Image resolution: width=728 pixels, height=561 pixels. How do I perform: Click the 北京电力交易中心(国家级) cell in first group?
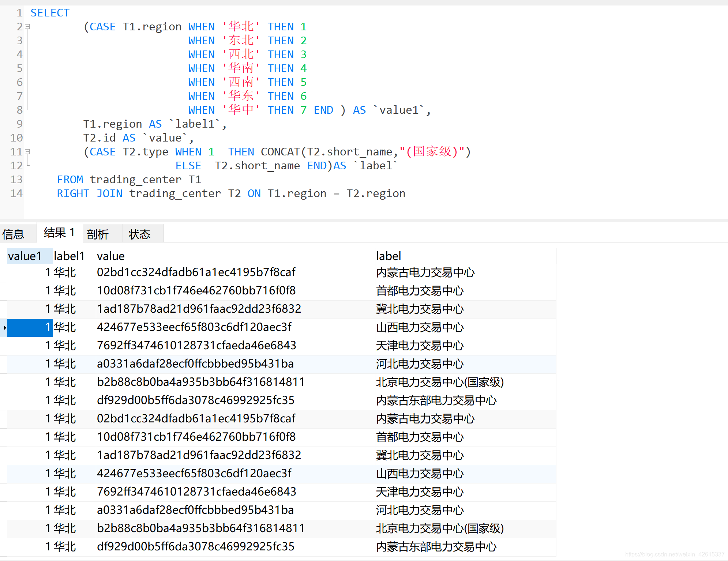[440, 382]
